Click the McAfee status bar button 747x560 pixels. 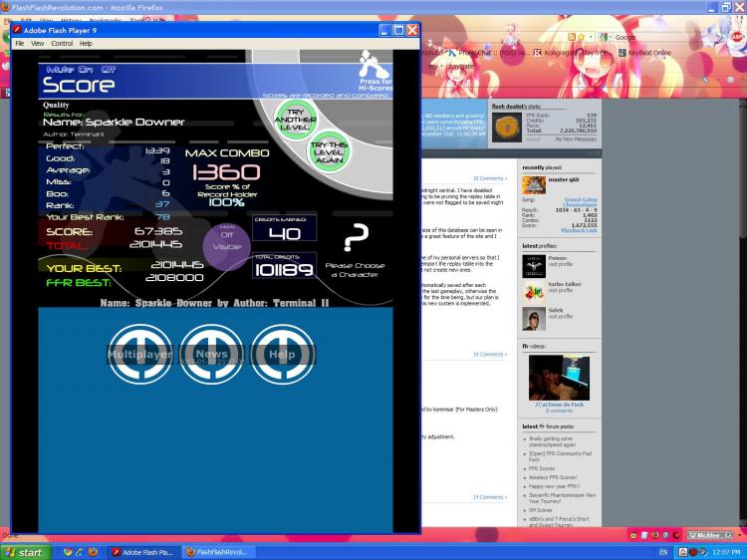[x=710, y=535]
